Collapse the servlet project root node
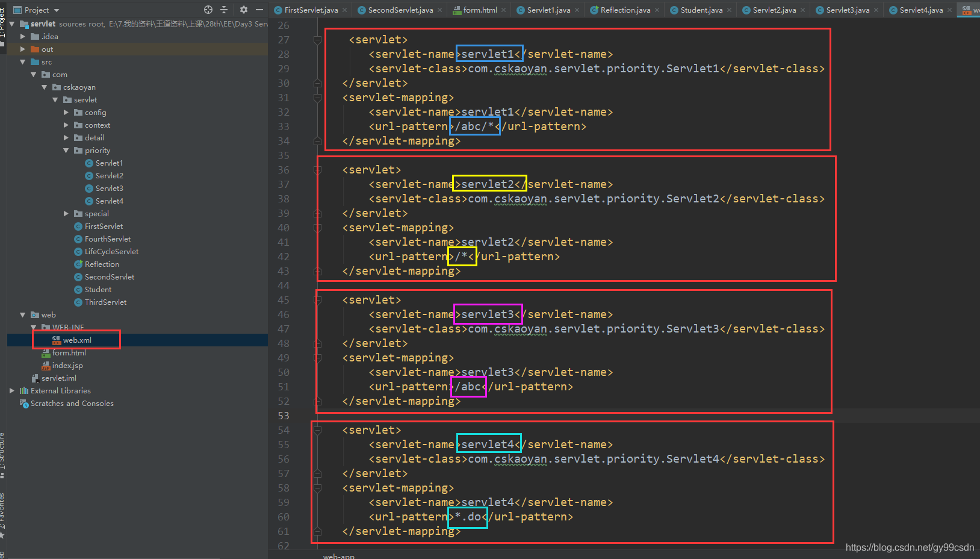This screenshot has width=980, height=559. pos(12,24)
